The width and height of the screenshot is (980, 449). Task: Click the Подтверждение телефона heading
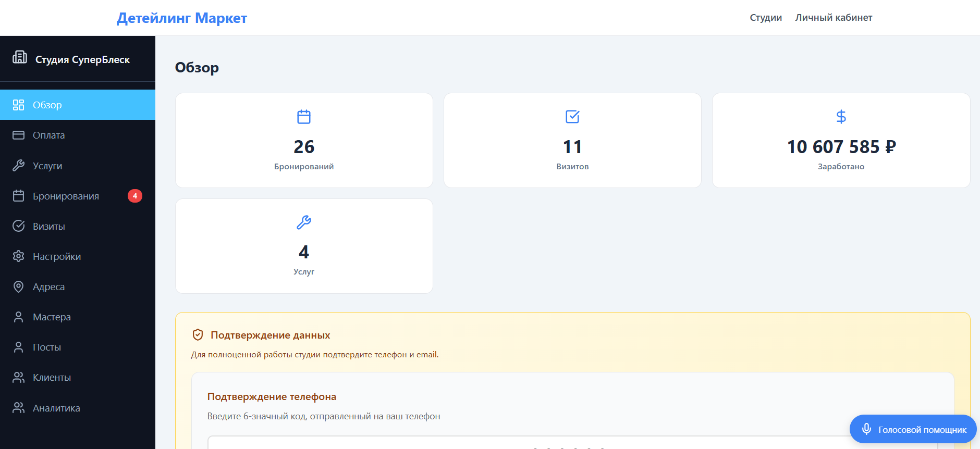(x=272, y=396)
